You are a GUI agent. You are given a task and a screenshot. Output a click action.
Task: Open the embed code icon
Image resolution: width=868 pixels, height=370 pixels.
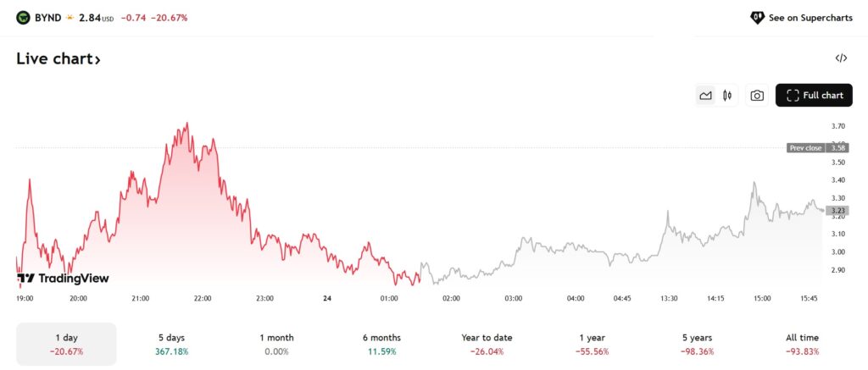coord(841,58)
